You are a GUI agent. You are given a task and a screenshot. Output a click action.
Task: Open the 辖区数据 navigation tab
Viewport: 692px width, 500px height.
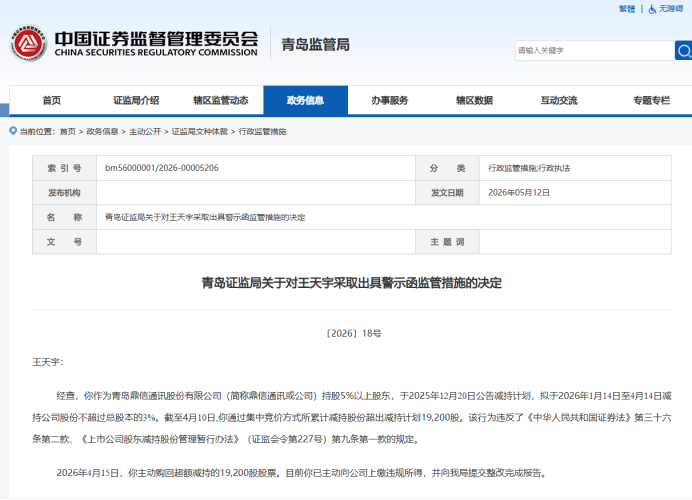coord(474,101)
